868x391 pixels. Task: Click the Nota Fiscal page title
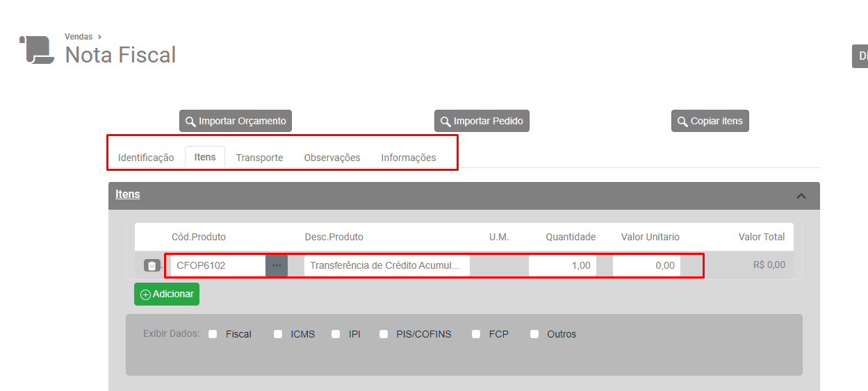121,55
